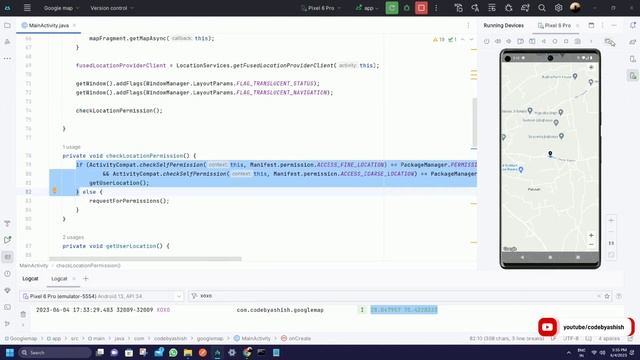
Task: Click the '1 usage' hint above checkLocationPermission
Action: point(71,147)
